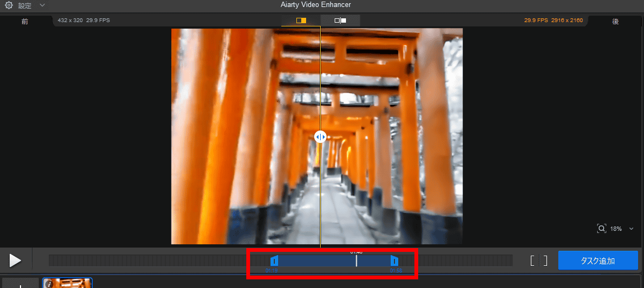This screenshot has width=644, height=288.
Task: Select the side-by-side comparison view mode
Action: (x=340, y=21)
